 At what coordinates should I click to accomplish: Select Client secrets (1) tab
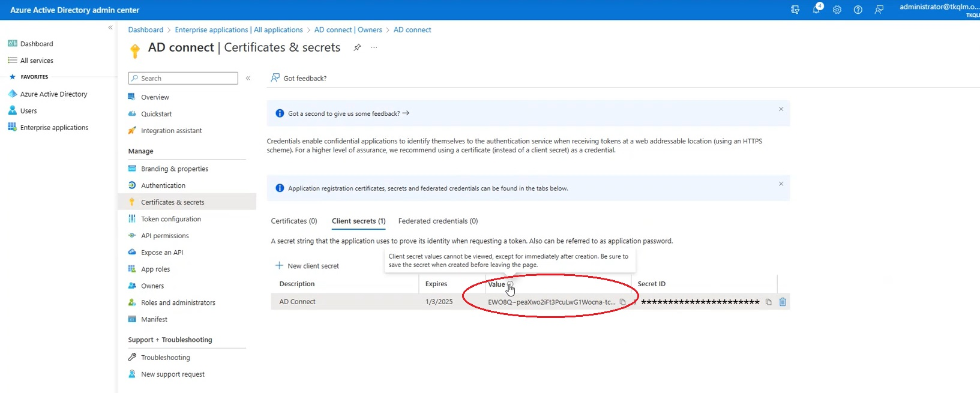(359, 221)
